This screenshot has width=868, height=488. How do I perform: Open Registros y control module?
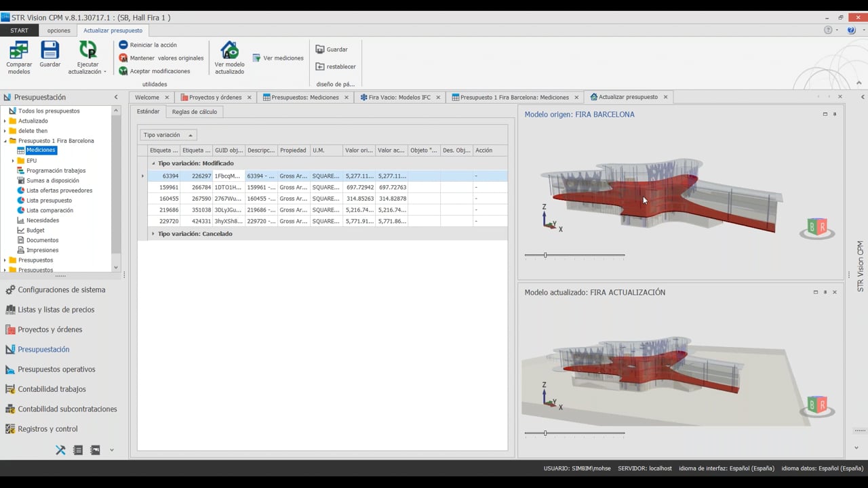point(47,429)
